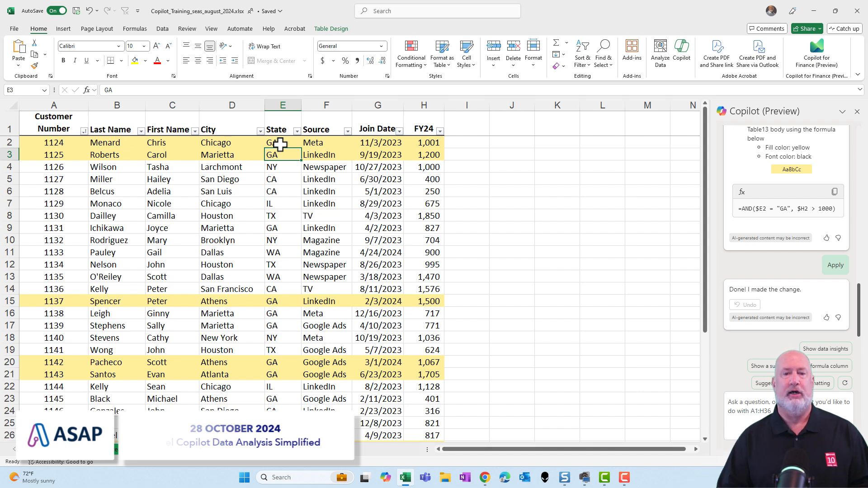Click the Show data insights suggestion

825,348
